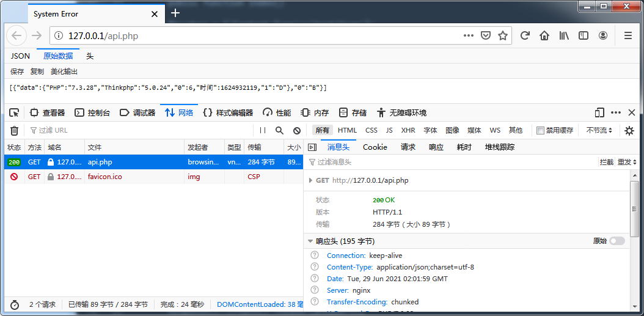644x316 pixels.
Task: Show help icon for Server header
Action: (315, 290)
